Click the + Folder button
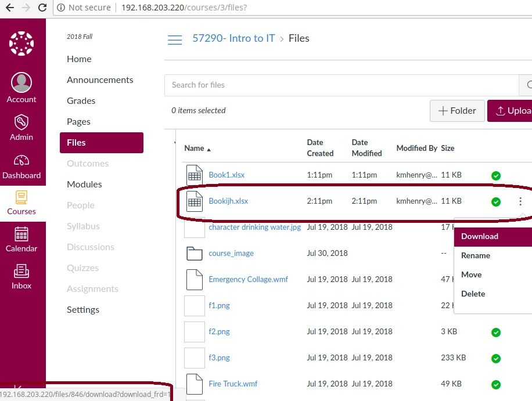The height and width of the screenshot is (401, 532). click(457, 111)
